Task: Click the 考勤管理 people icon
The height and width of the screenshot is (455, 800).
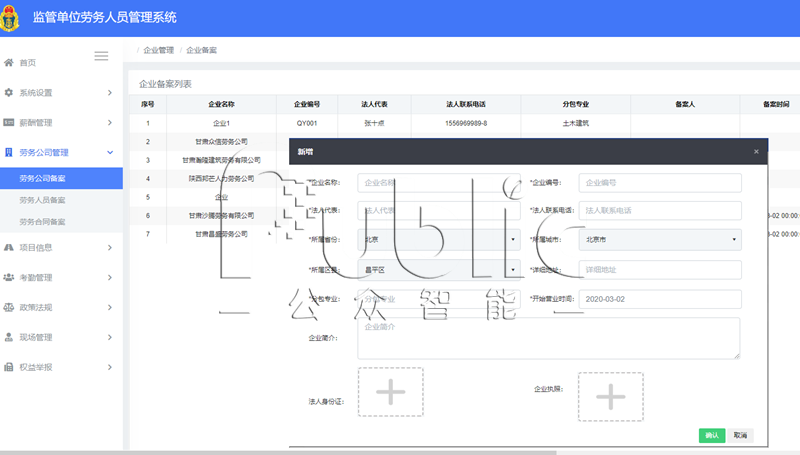Action: [x=9, y=277]
